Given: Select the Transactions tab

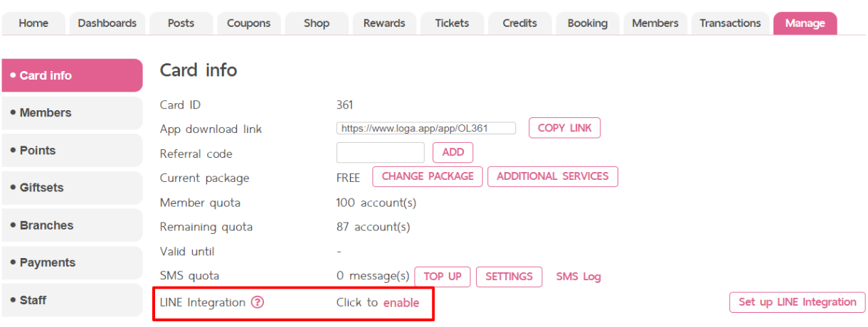Looking at the screenshot, I should (x=730, y=23).
